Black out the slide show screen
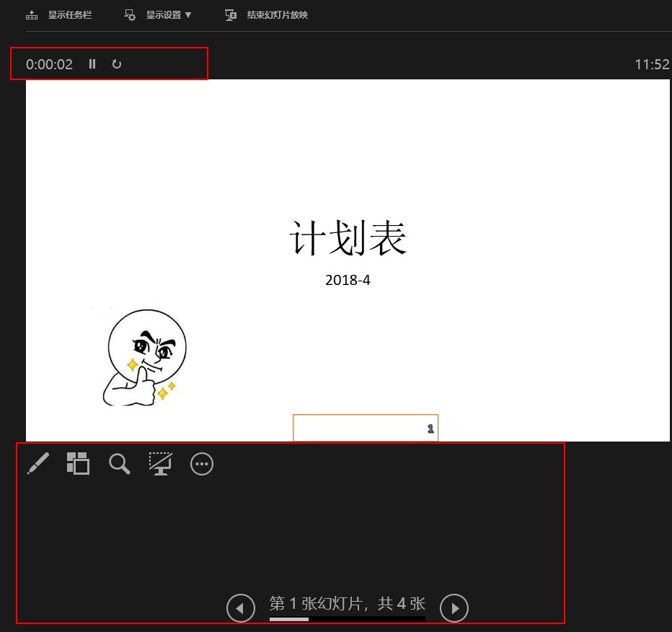Viewport: 672px width, 632px height. tap(160, 463)
